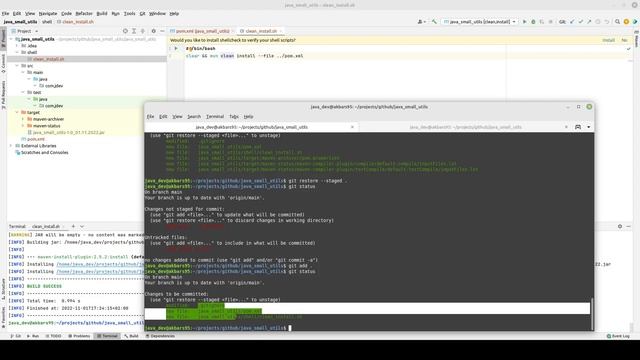
Task: Toggle Project side tool window stripe
Action: (3, 39)
